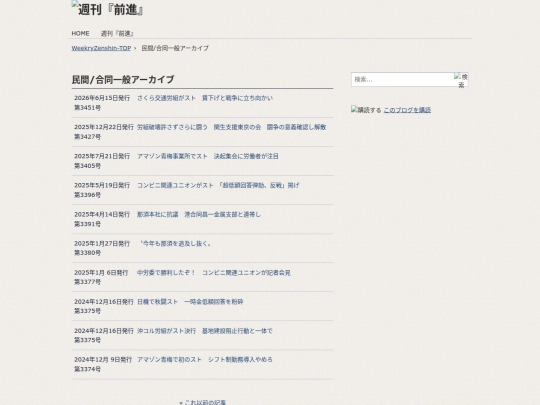Select issue number 第3391号
This screenshot has height=405, width=540.
(87, 224)
